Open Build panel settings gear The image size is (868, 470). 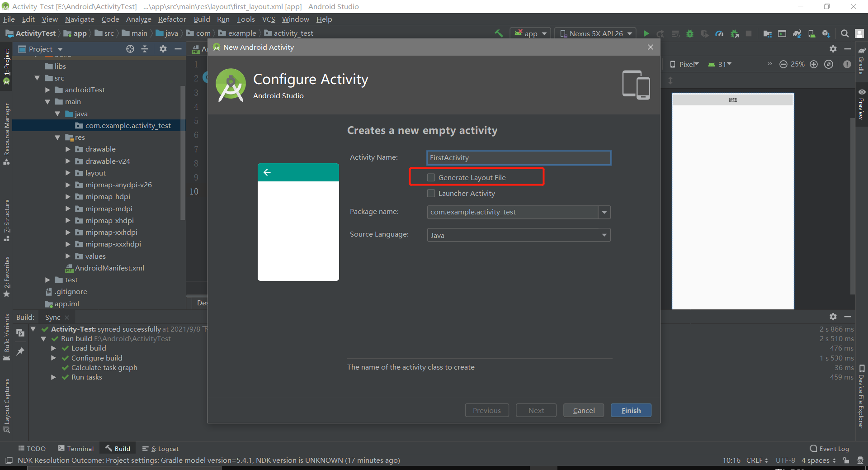pos(833,317)
